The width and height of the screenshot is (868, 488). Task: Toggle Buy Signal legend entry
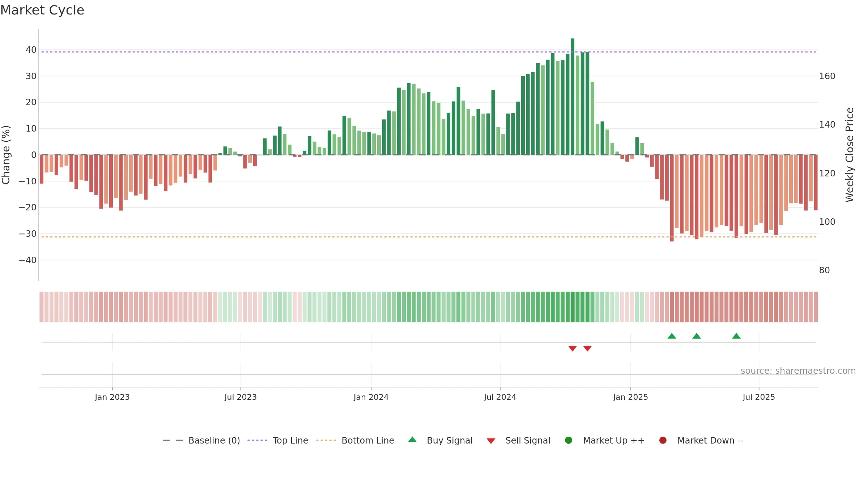440,440
